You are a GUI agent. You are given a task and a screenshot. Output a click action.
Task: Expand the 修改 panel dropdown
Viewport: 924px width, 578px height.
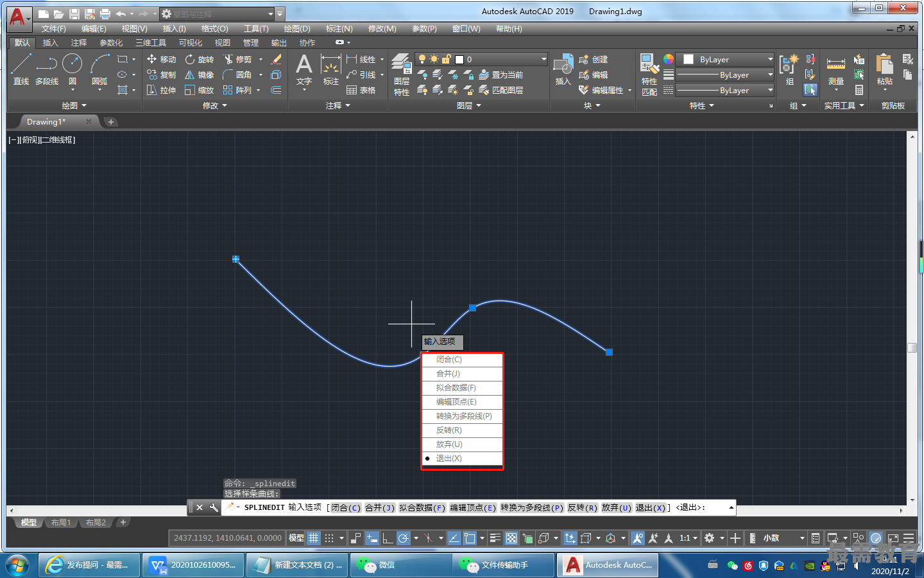[x=215, y=105]
